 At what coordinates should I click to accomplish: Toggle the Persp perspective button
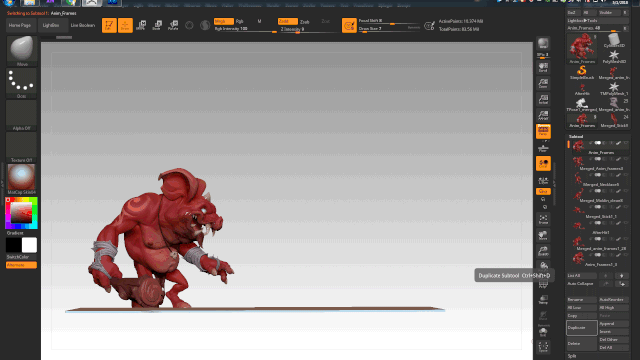tap(543, 131)
